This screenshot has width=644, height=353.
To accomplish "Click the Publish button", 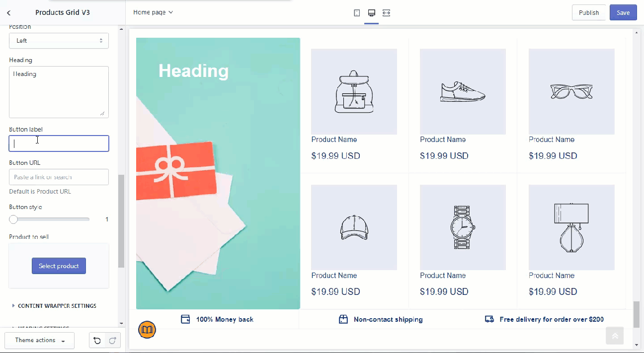I will pyautogui.click(x=589, y=13).
